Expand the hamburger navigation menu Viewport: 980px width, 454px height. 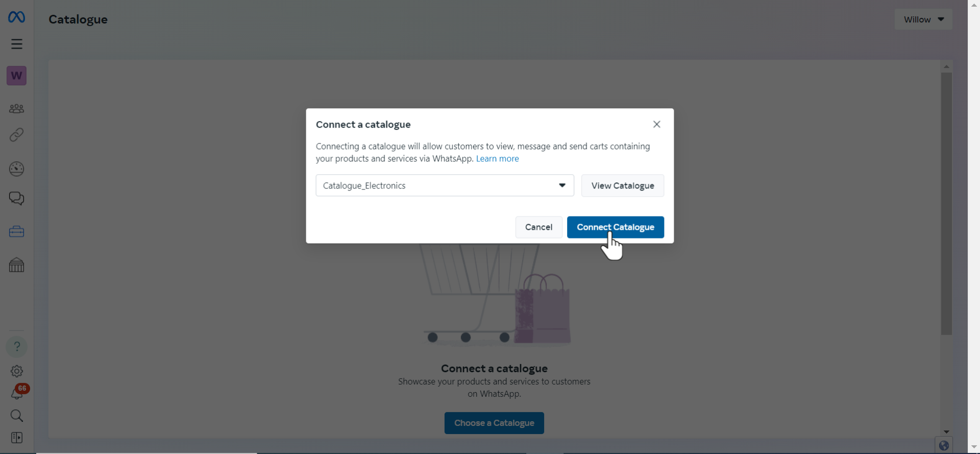[17, 44]
